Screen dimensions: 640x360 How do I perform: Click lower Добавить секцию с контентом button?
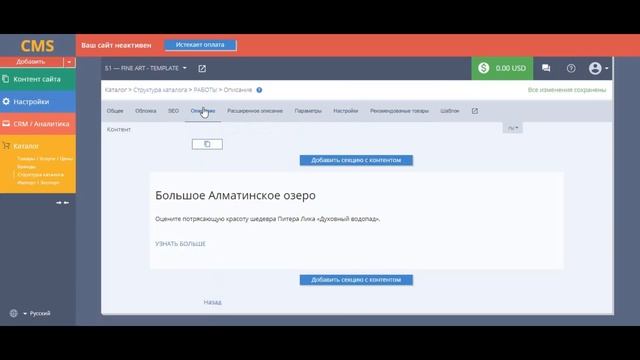356,280
